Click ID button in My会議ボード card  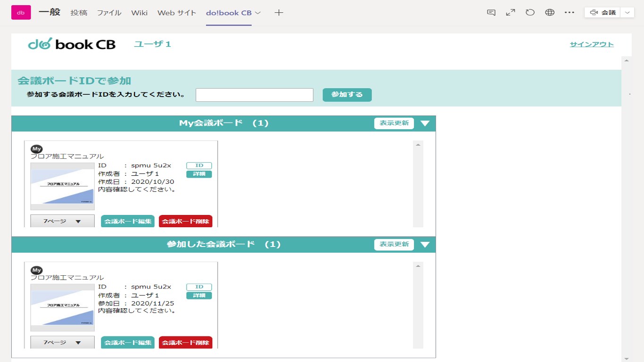coord(199,165)
